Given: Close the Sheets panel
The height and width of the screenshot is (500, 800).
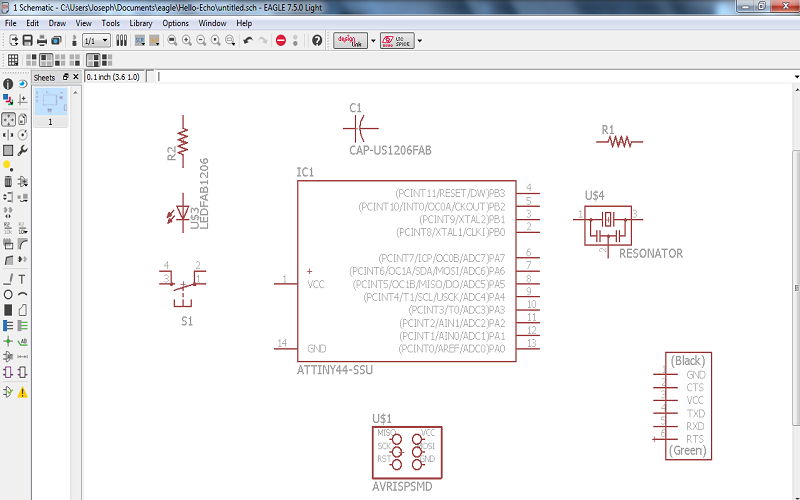Looking at the screenshot, I should pos(76,77).
